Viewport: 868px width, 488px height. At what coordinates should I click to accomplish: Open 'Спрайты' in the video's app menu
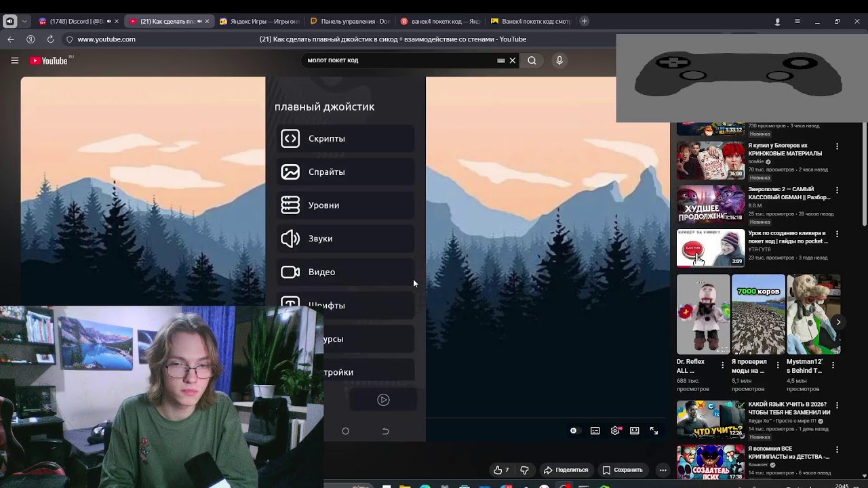coord(346,171)
